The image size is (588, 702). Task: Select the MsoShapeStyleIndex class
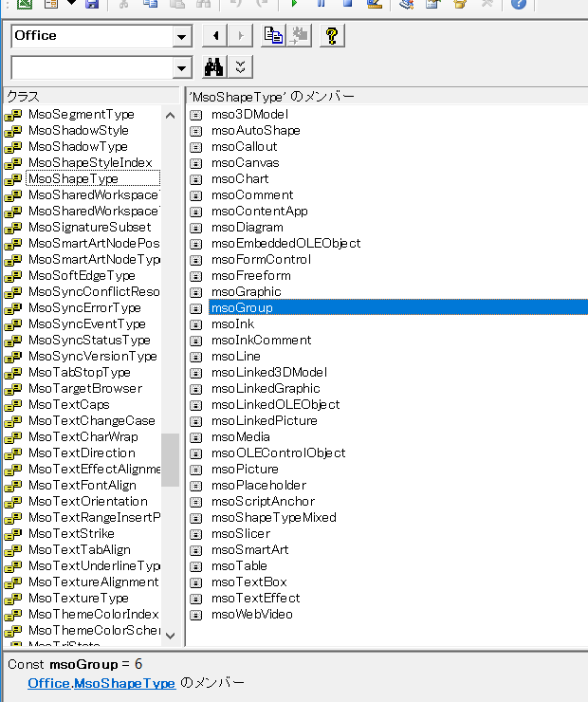[x=90, y=163]
